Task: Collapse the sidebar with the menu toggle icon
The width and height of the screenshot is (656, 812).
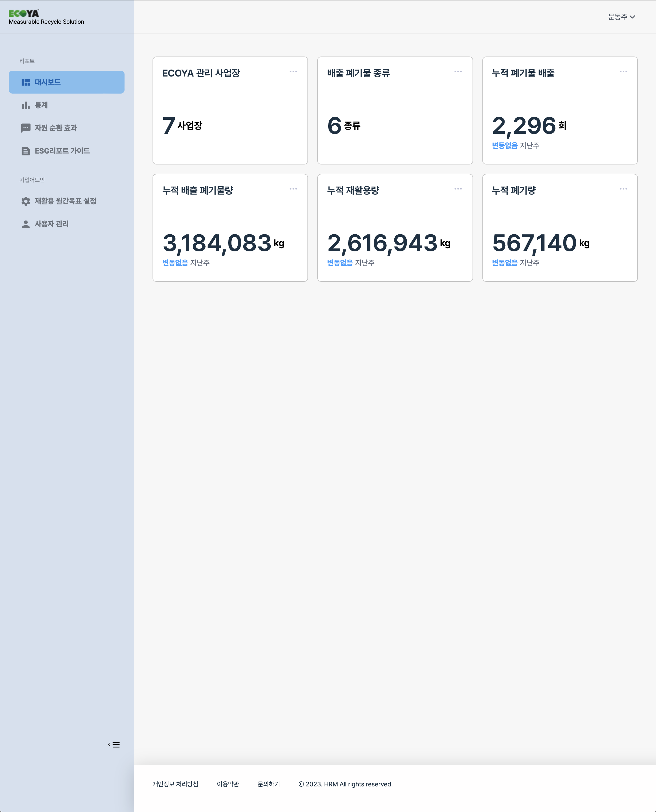Action: point(114,745)
